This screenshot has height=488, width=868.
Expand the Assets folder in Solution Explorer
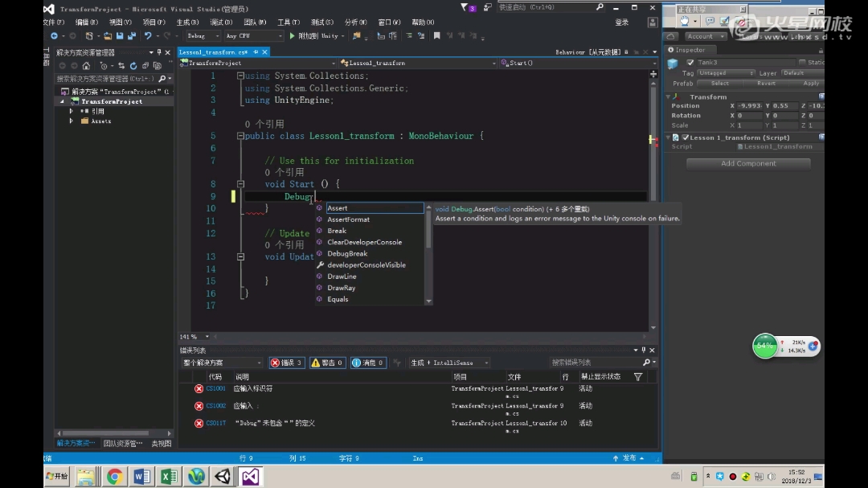coord(71,121)
